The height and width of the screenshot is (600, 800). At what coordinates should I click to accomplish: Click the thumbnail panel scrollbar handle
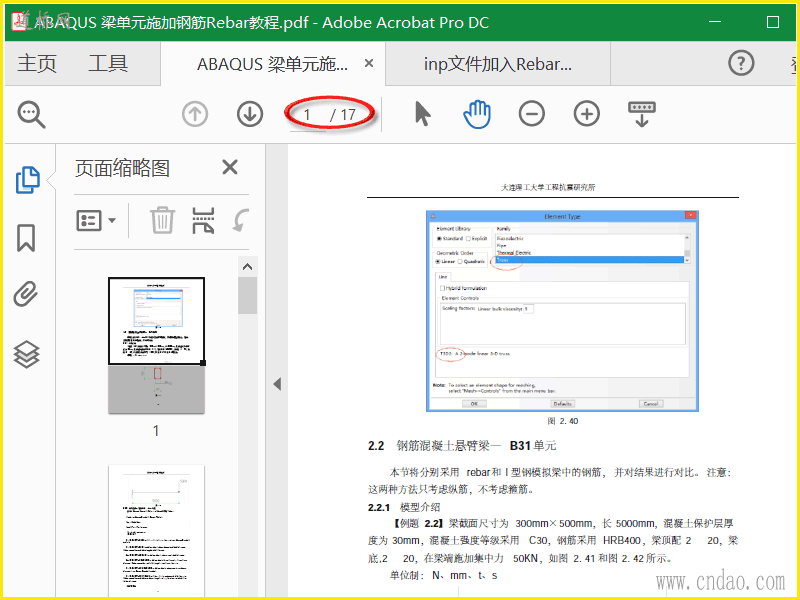pyautogui.click(x=247, y=296)
